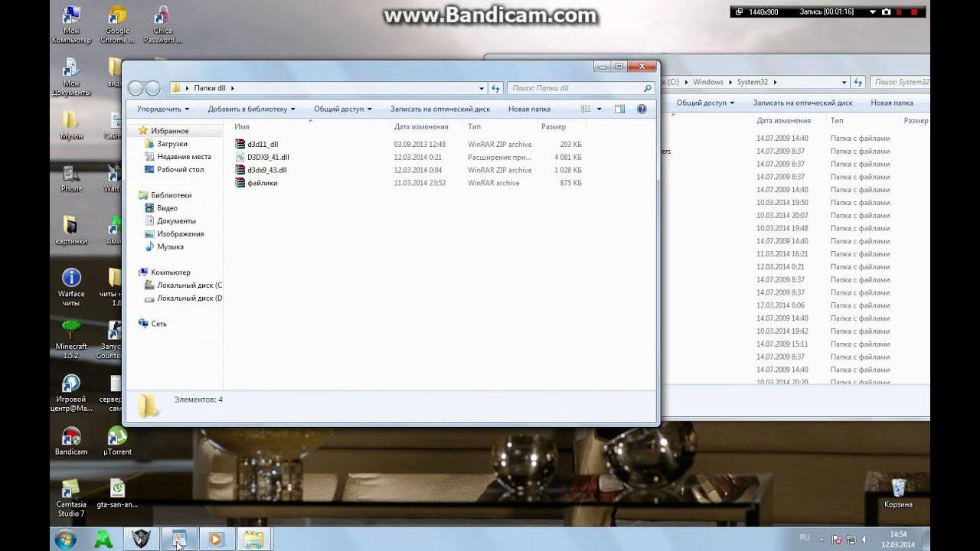This screenshot has height=551, width=980.
Task: Open the Музон desktop folder
Action: (x=71, y=126)
